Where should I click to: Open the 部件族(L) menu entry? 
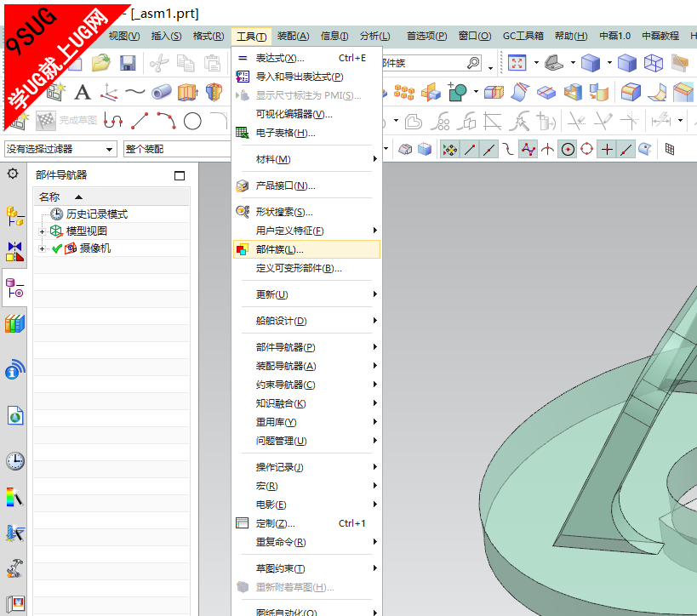(306, 249)
